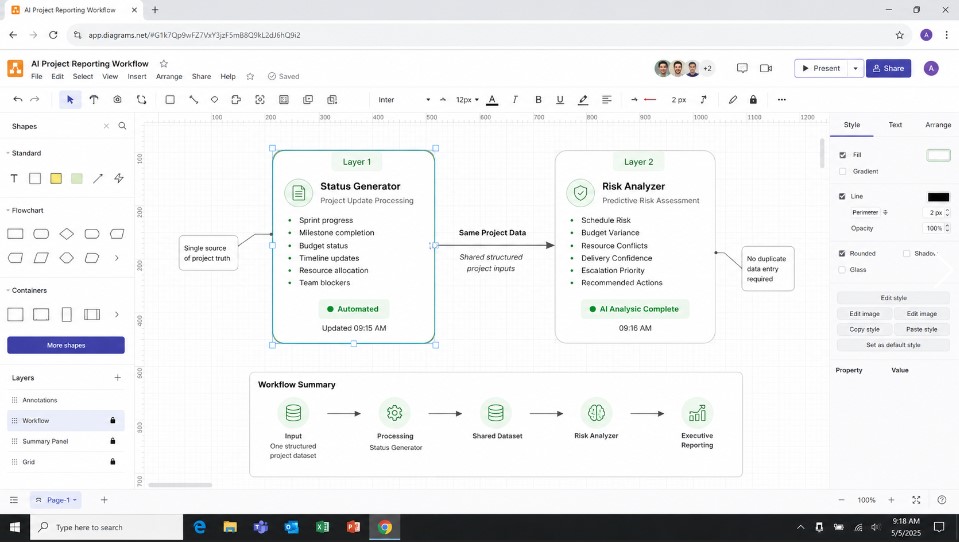The width and height of the screenshot is (959, 542).
Task: Click the rectangle shape tool in toolbar
Action: click(x=170, y=100)
